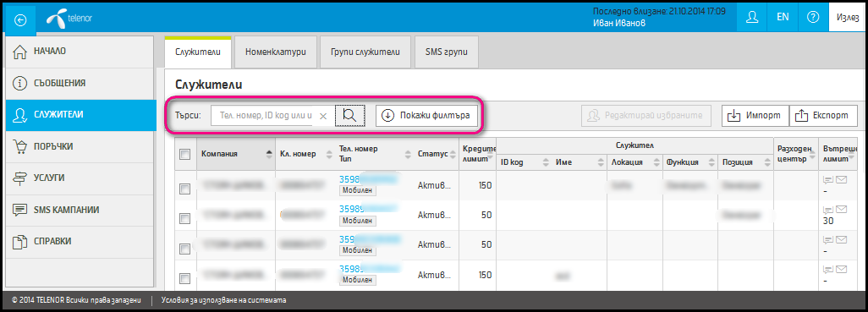Sort by Име column arrow
The image size is (868, 312).
601,162
